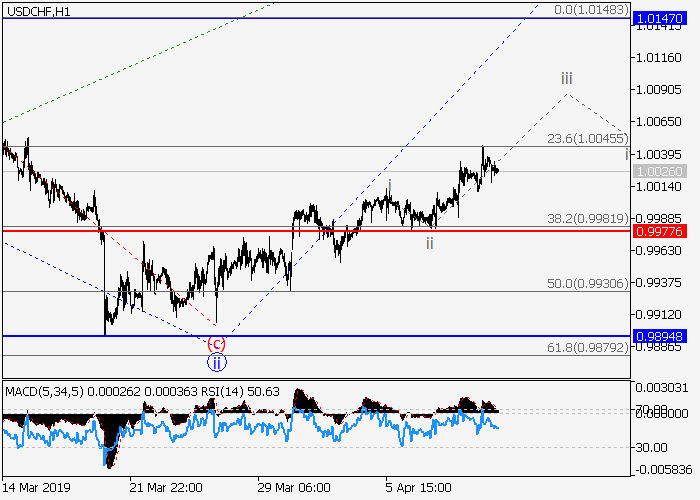Image resolution: width=700 pixels, height=500 pixels.
Task: Select the 23.6(1.00455) Fibonacci level label
Action: 587,139
